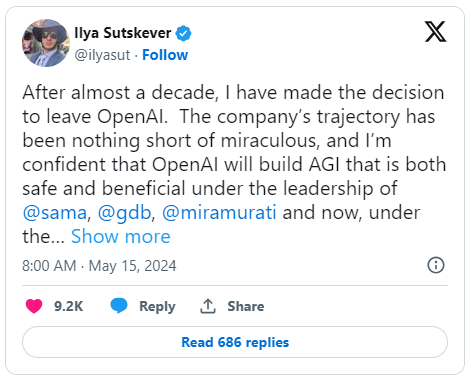Click the blue verified badge
Image resolution: width=471 pixels, height=379 pixels.
pos(183,33)
